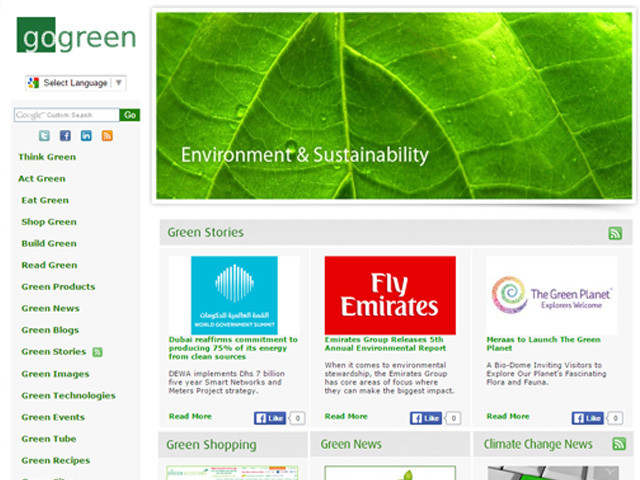Click the gogreen logo
The width and height of the screenshot is (640, 480).
[x=76, y=38]
